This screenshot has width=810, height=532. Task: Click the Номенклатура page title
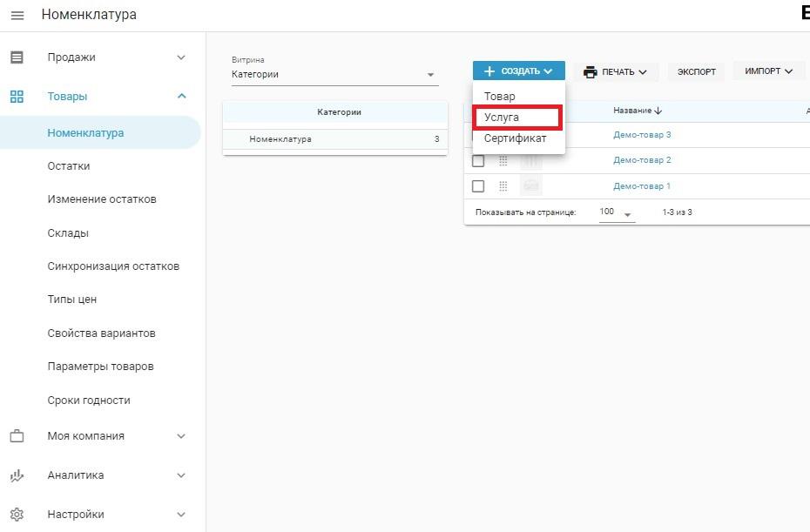pos(90,15)
